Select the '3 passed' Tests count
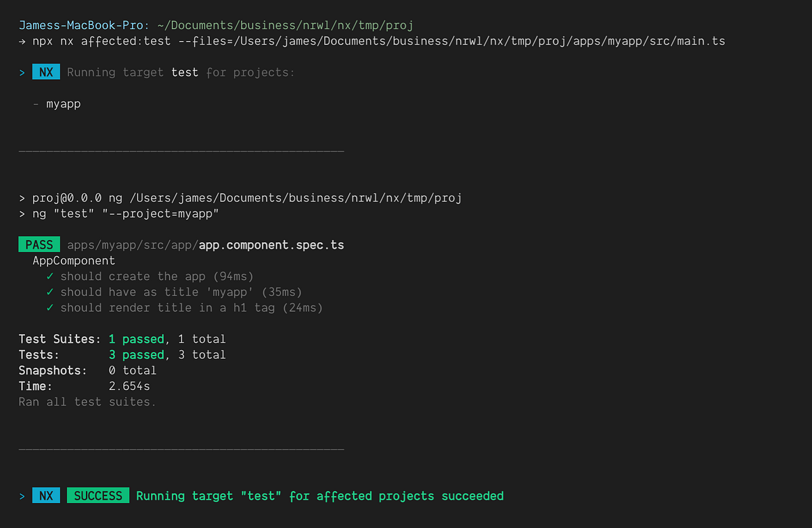This screenshot has width=812, height=528. [x=136, y=354]
